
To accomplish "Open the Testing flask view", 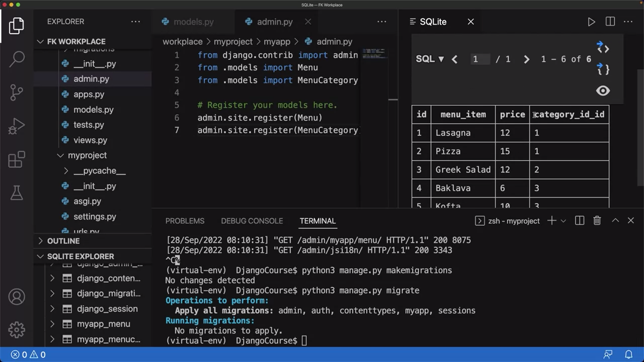I will click(x=17, y=192).
